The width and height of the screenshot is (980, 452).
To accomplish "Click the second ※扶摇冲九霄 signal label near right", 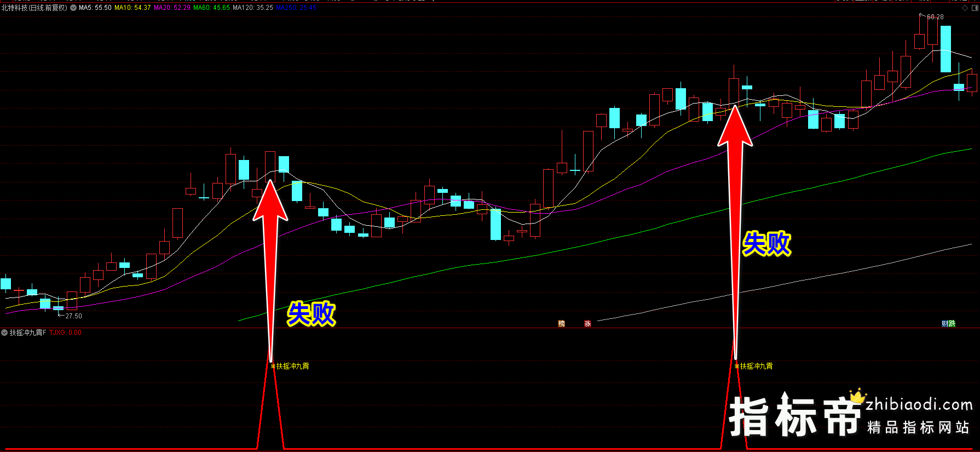I will pos(754,366).
